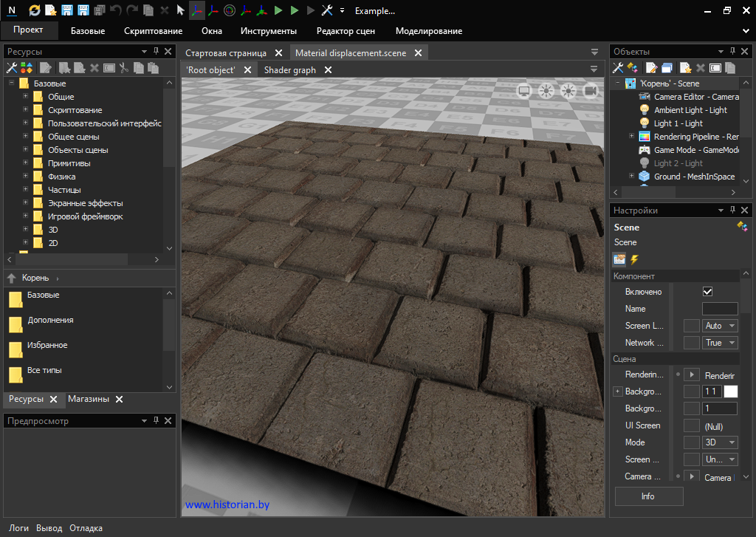Expand the Ground - MeshInSpace node
The image size is (756, 537).
tap(631, 177)
